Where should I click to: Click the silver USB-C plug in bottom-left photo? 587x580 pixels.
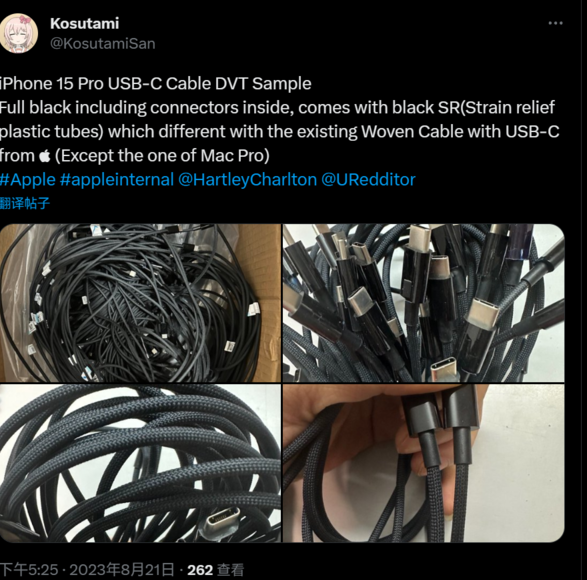point(222,521)
